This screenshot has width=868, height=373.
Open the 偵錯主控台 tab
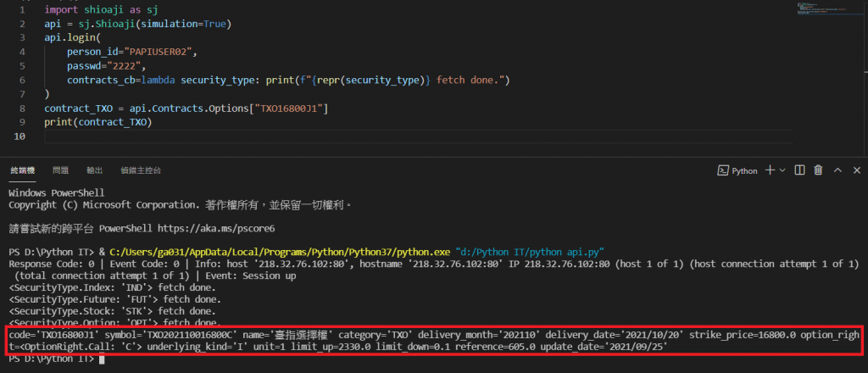point(141,170)
